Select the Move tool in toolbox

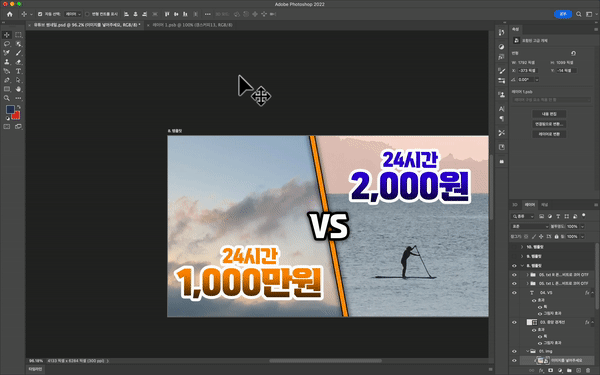[x=7, y=35]
